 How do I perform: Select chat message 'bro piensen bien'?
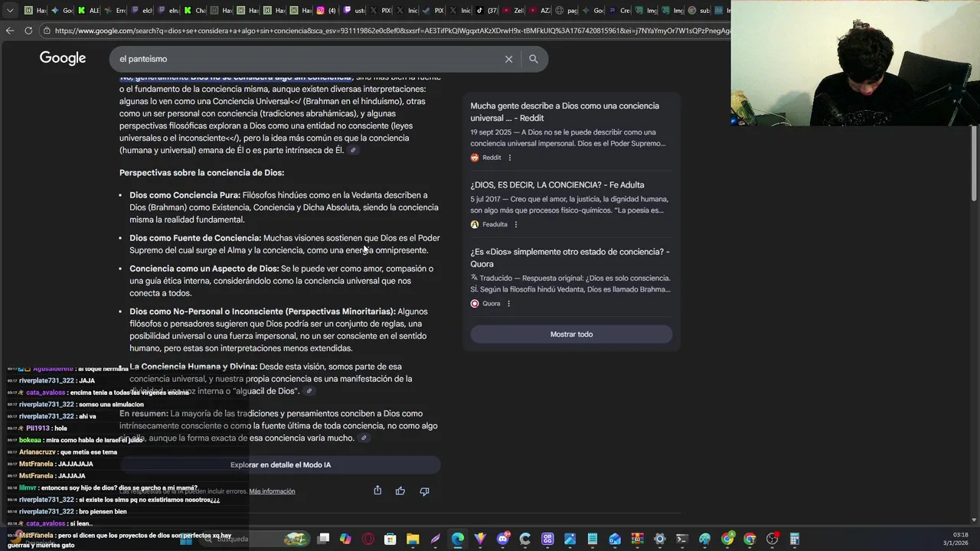102,511
